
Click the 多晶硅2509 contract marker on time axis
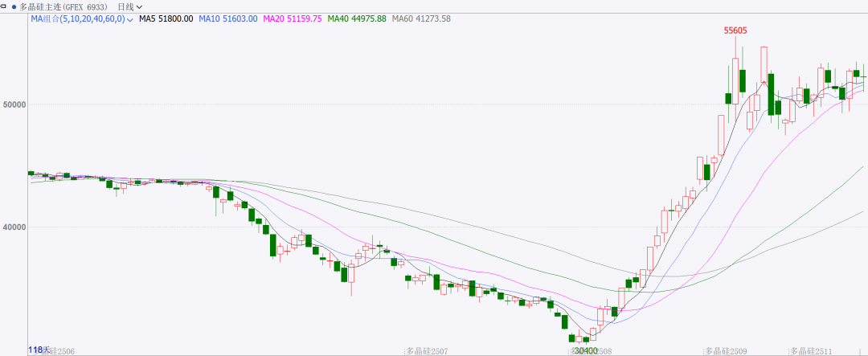coord(725,350)
